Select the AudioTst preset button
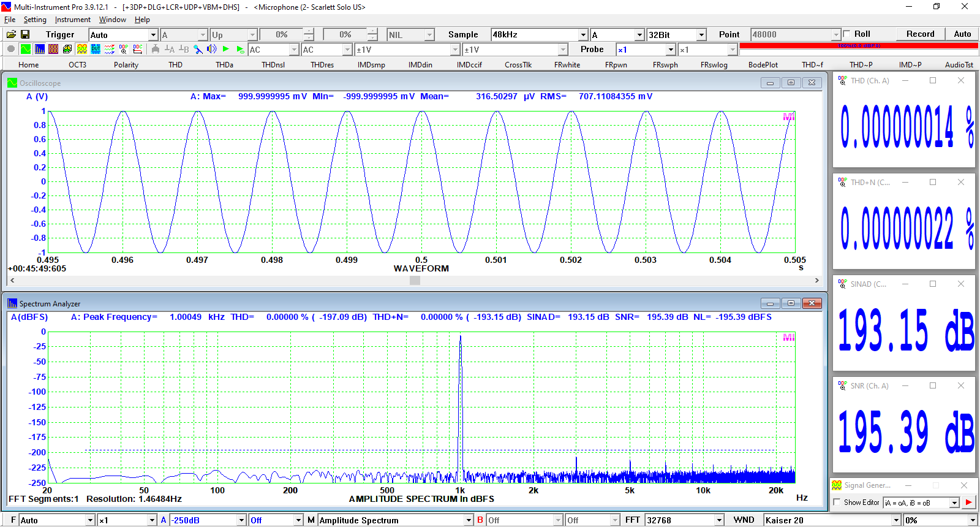This screenshot has width=980, height=527. [x=959, y=65]
